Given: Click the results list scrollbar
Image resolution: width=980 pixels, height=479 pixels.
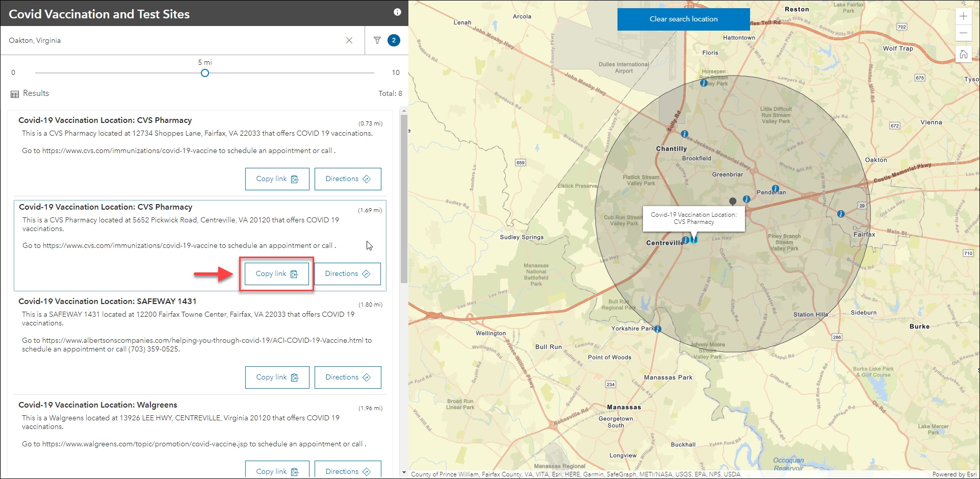Looking at the screenshot, I should pyautogui.click(x=403, y=194).
